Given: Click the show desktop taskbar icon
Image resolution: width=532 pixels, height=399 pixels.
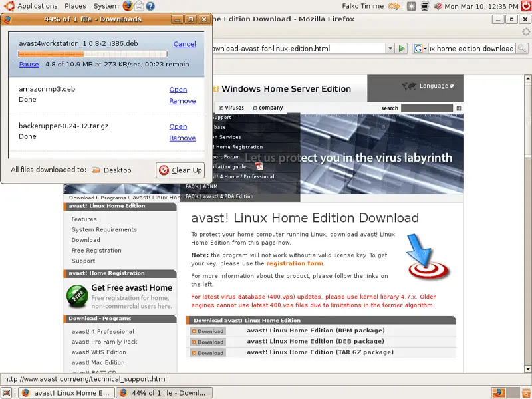Looking at the screenshot, I should click(7, 393).
